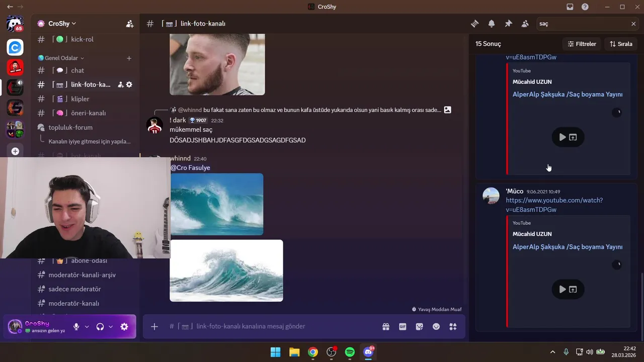The width and height of the screenshot is (644, 362).
Task: Open the inbox icon in title bar
Action: coord(570,7)
